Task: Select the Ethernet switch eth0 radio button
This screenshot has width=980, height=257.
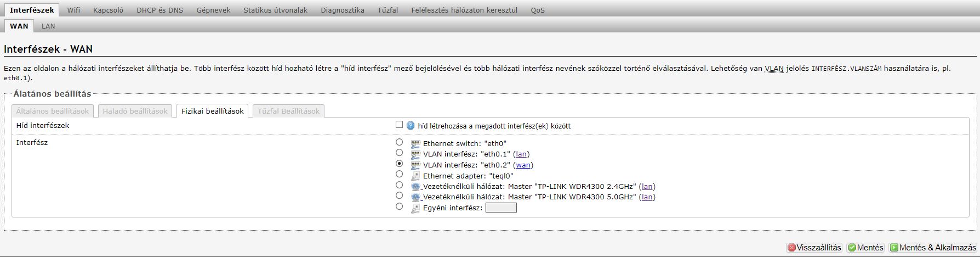Action: click(x=399, y=142)
